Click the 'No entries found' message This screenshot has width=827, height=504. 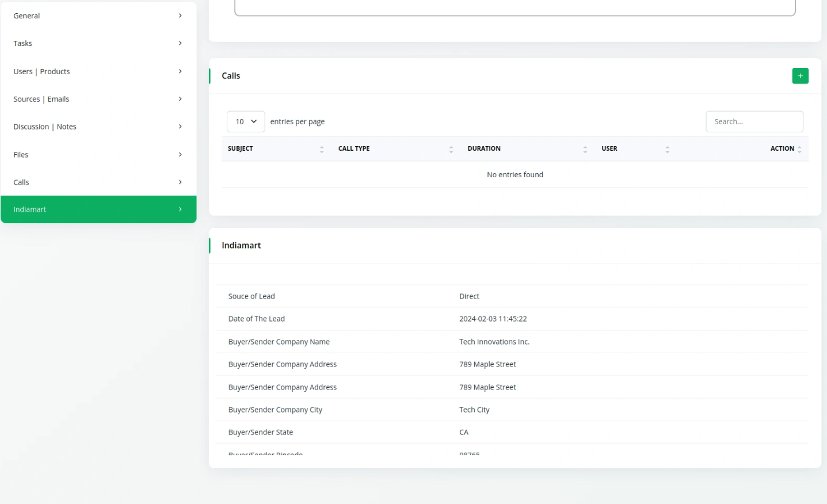[x=515, y=174]
